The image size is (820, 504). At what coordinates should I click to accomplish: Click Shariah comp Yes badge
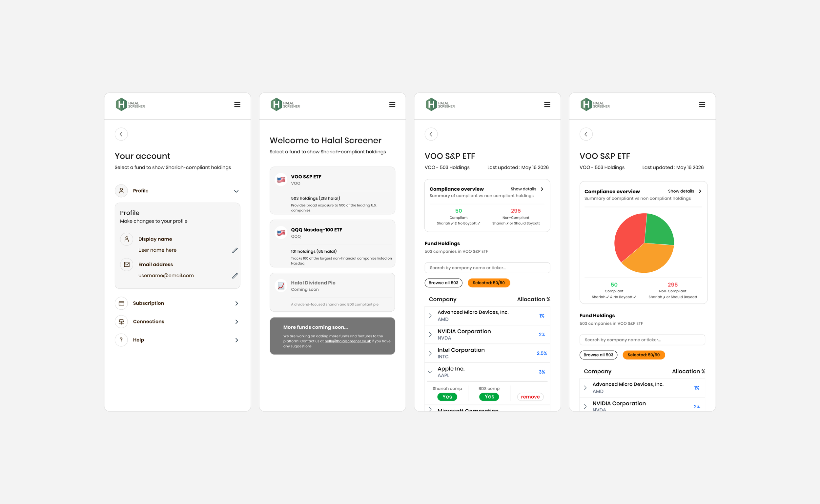[x=447, y=397]
